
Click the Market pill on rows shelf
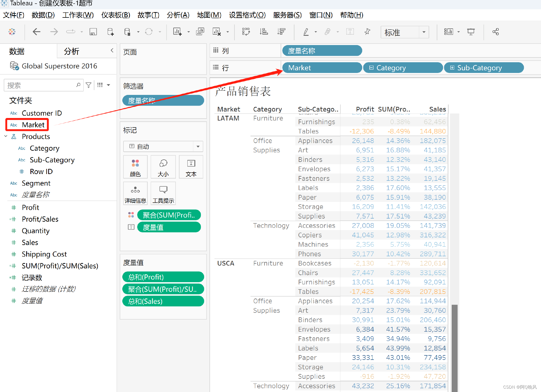[x=322, y=68]
